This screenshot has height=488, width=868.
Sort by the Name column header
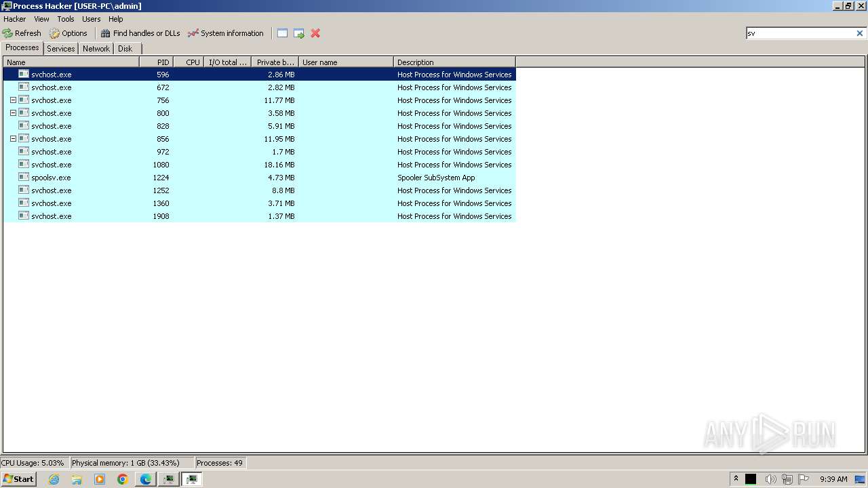click(71, 62)
